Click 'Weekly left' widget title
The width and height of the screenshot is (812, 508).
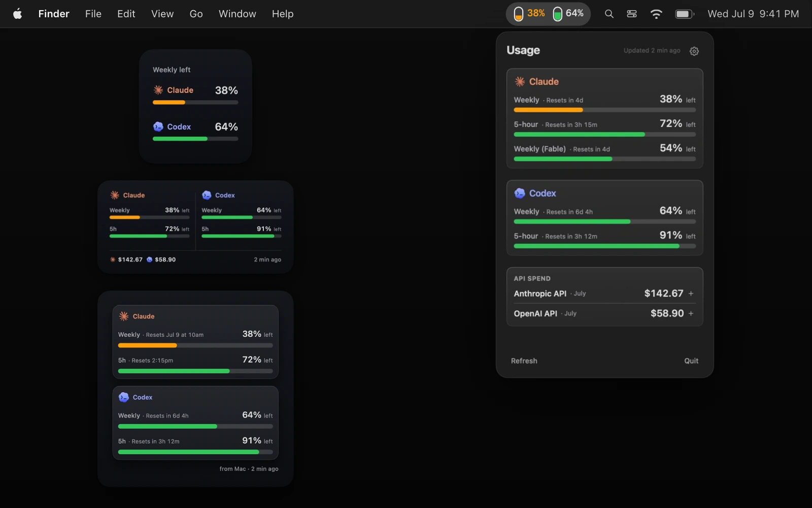tap(172, 70)
